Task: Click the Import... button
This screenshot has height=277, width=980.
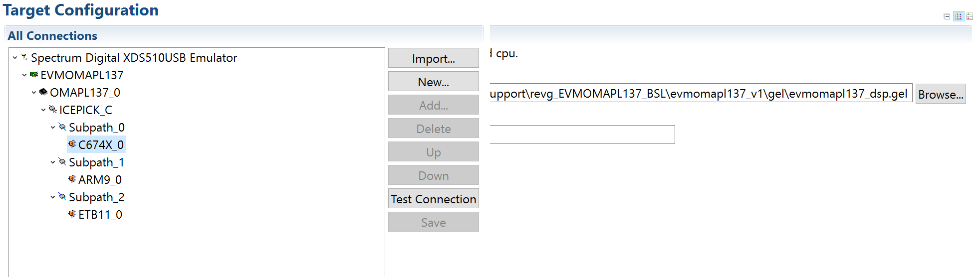Action: (x=433, y=58)
